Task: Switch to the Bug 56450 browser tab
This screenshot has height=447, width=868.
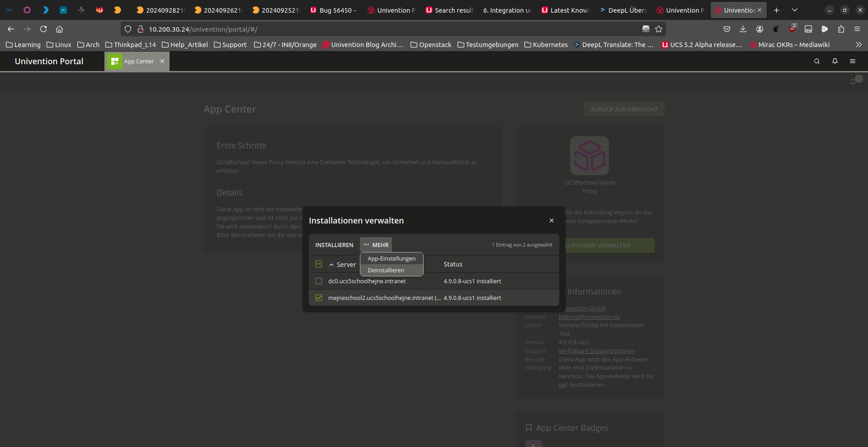Action: tap(334, 10)
